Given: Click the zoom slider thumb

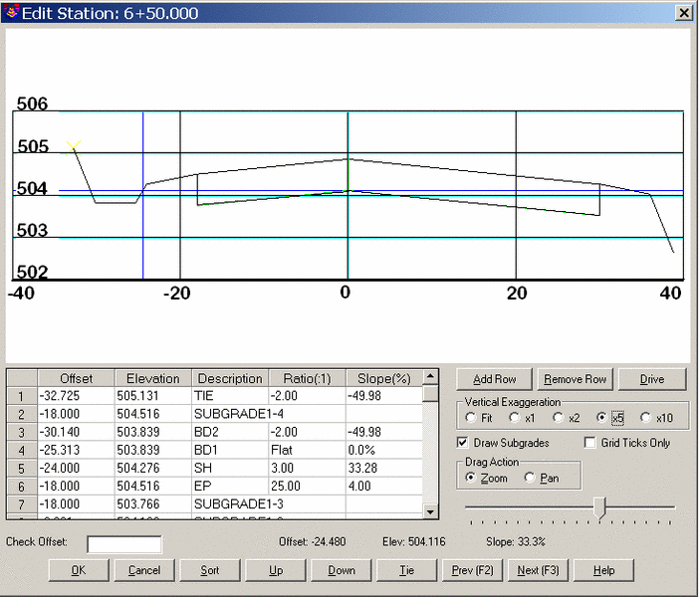Looking at the screenshot, I should pyautogui.click(x=599, y=507).
